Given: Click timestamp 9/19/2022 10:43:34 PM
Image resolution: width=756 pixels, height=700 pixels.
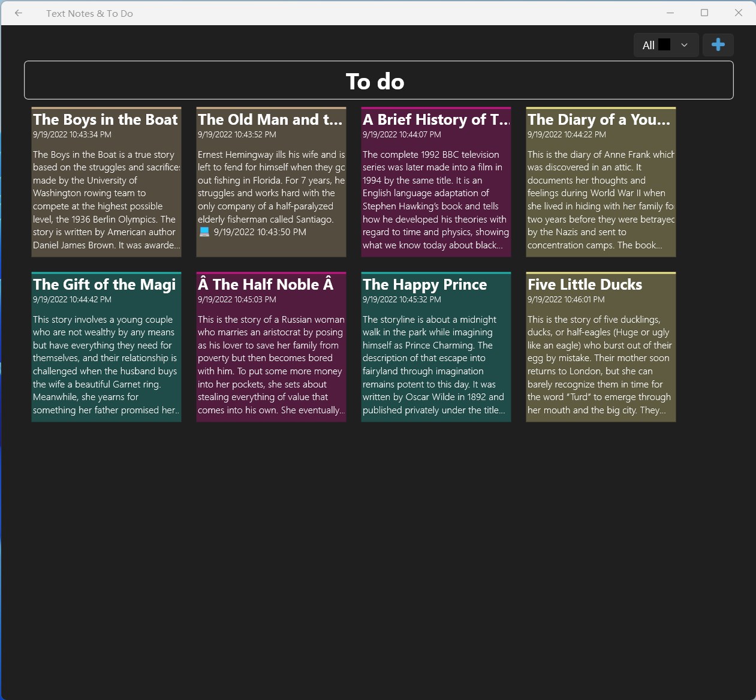Looking at the screenshot, I should (72, 135).
